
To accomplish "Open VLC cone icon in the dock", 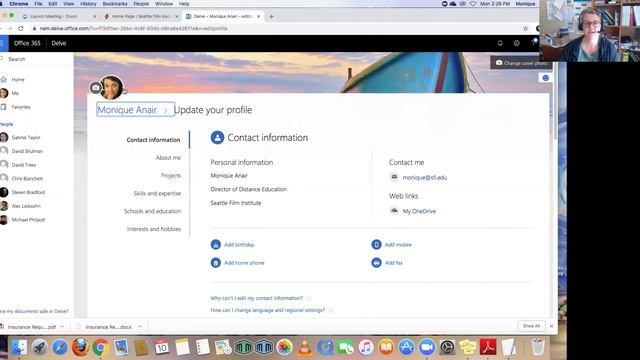I will [304, 347].
